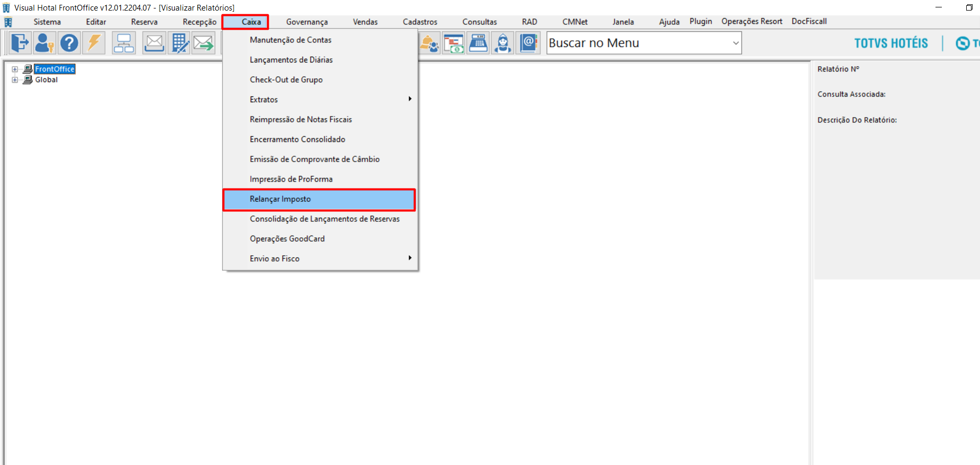Open the Janela menu
The width and height of the screenshot is (980, 465).
click(623, 22)
